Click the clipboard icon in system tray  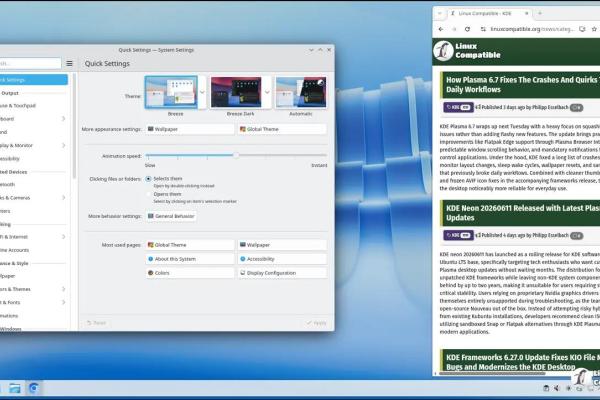pos(546,388)
